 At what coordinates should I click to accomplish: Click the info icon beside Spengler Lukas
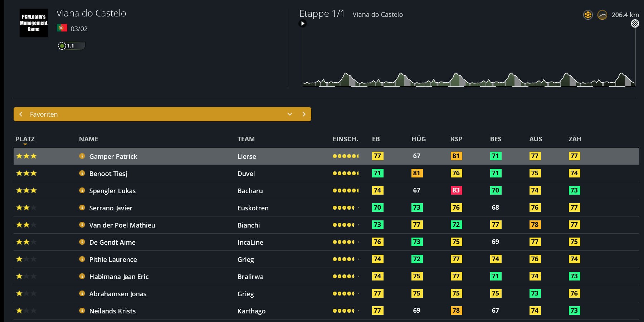82,190
